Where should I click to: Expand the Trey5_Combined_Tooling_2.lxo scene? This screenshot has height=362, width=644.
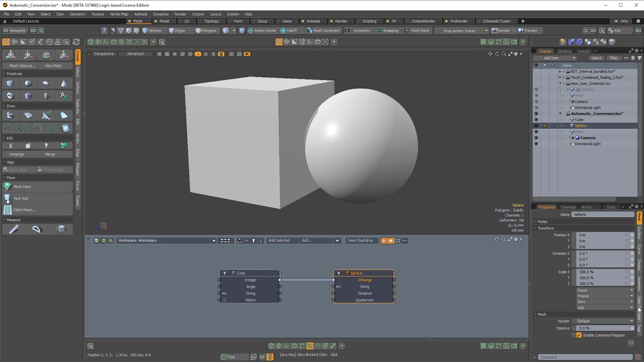pyautogui.click(x=560, y=77)
